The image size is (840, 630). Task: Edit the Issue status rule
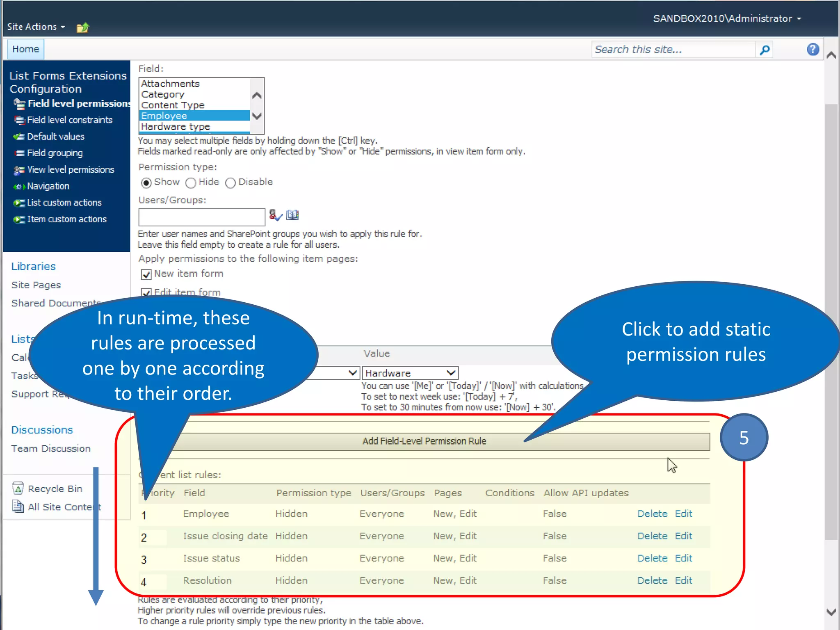(683, 558)
